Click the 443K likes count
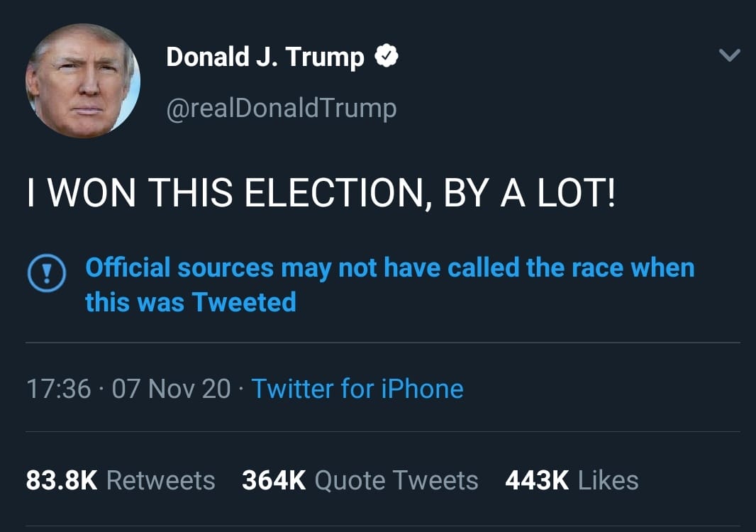This screenshot has height=532, width=756. (x=537, y=480)
